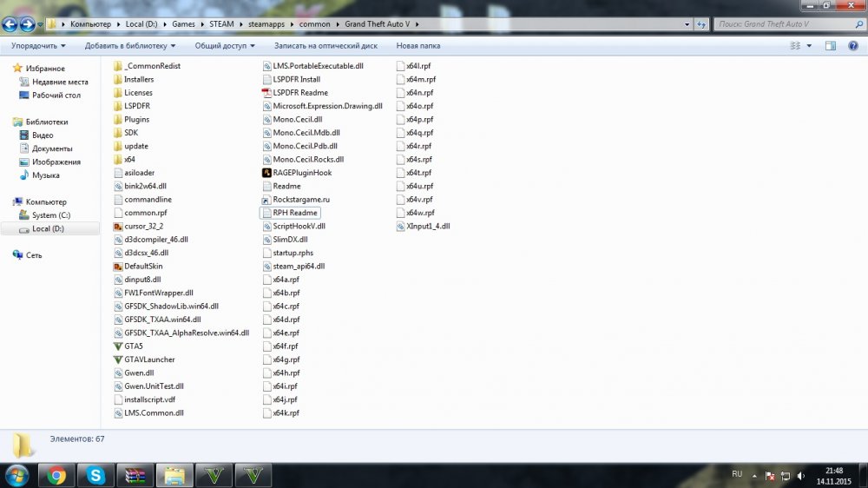The height and width of the screenshot is (488, 868).
Task: Open Недавние места in sidebar
Action: 60,82
